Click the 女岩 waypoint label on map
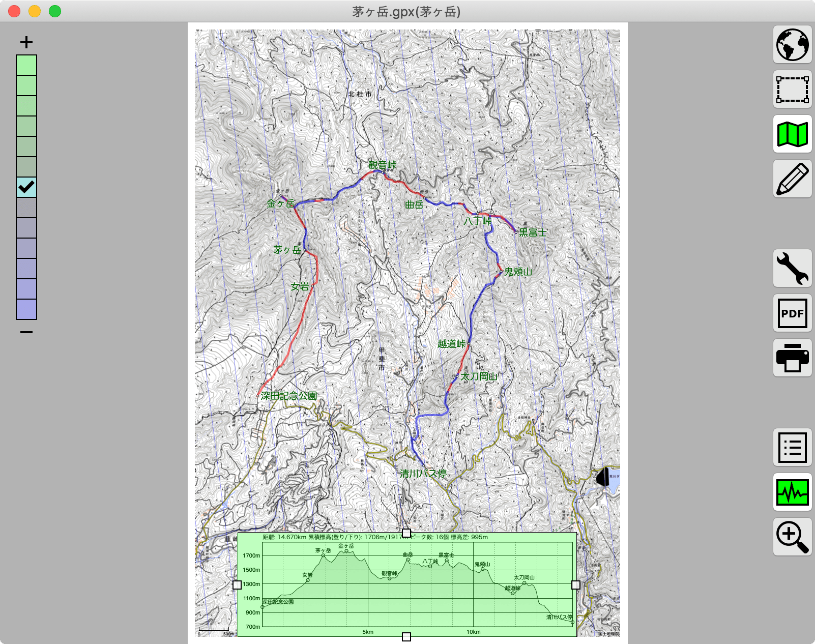Viewport: 815px width, 644px height. pyautogui.click(x=300, y=287)
